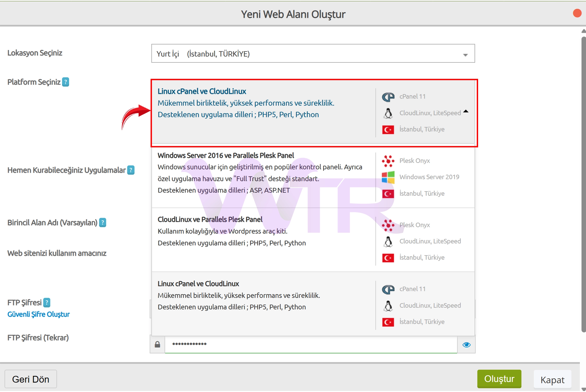Image resolution: width=586 pixels, height=392 pixels.
Task: Click help icon next to Birincil Alan Adı
Action: 103,223
